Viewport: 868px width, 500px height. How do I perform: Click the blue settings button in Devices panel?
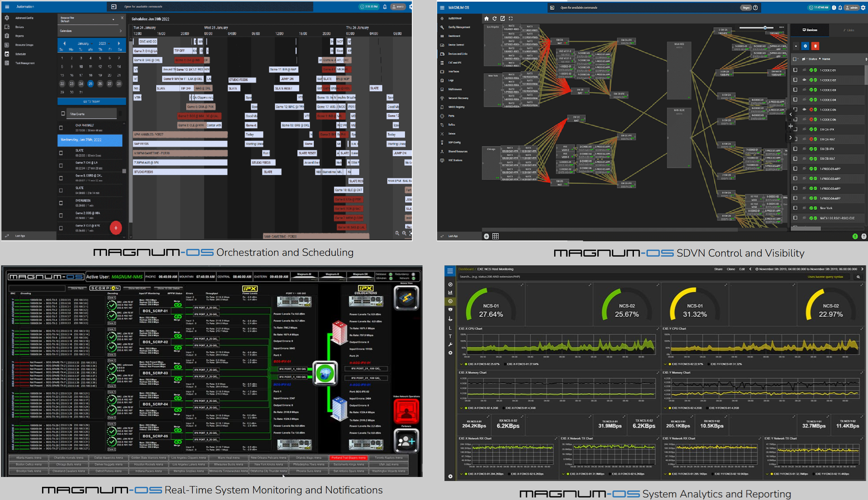(x=805, y=46)
